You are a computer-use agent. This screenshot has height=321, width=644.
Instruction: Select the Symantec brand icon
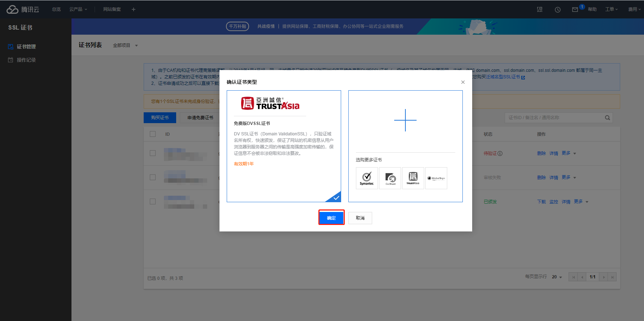pyautogui.click(x=367, y=178)
